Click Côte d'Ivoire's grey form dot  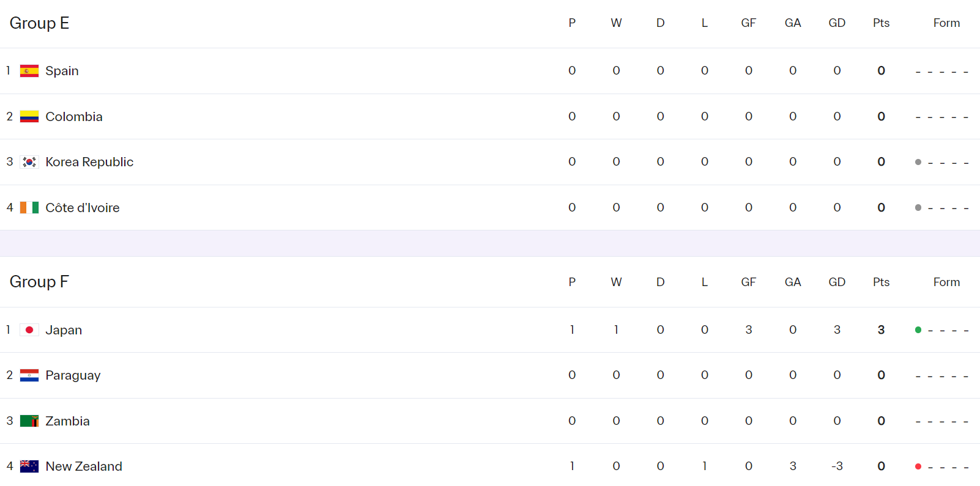(918, 208)
